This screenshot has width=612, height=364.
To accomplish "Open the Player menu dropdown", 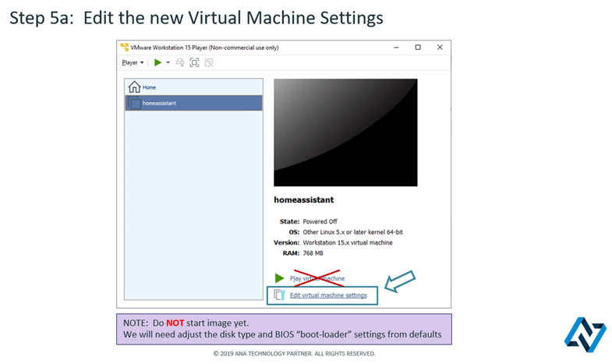I will 133,62.
